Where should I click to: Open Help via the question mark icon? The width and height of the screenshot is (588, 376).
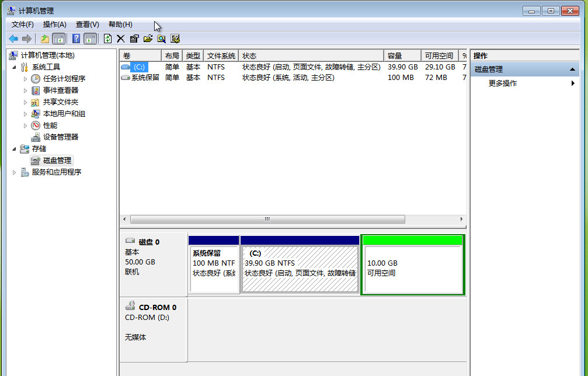[x=76, y=39]
